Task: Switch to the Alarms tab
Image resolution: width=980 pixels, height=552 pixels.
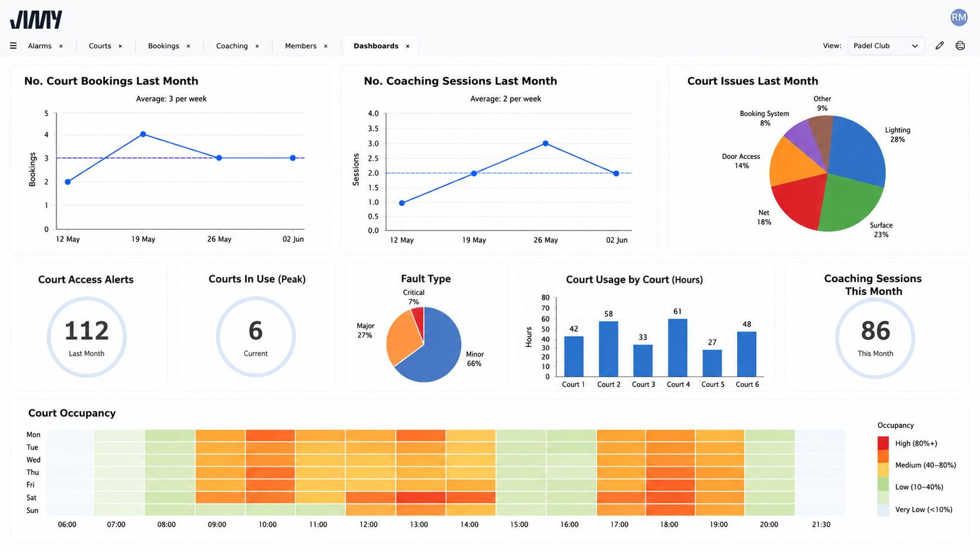Action: pos(40,46)
